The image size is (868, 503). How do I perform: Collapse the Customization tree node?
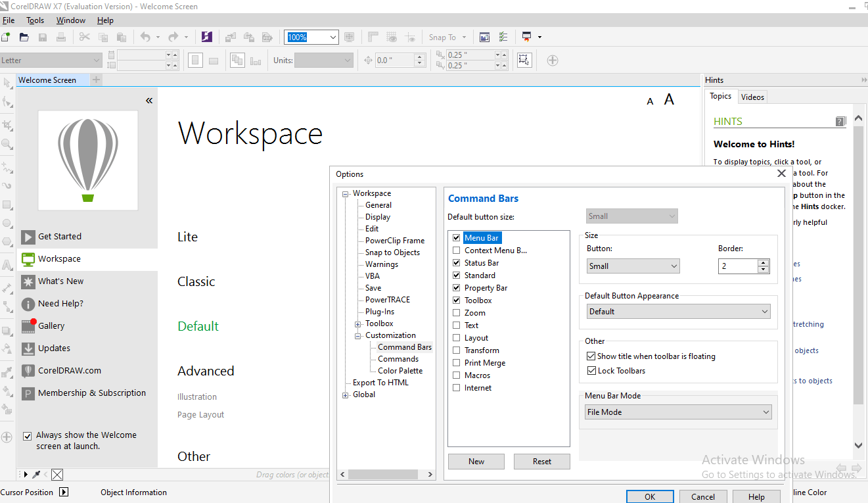pyautogui.click(x=358, y=336)
